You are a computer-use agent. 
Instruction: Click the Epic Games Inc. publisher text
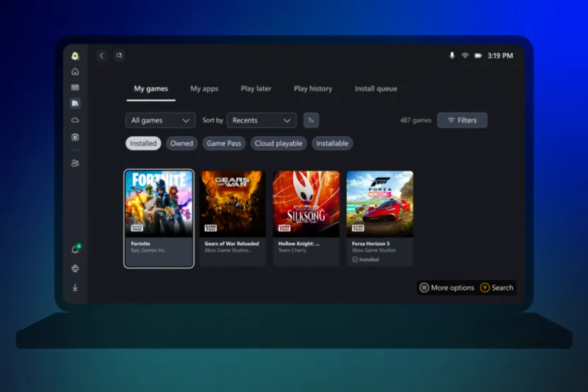(148, 250)
